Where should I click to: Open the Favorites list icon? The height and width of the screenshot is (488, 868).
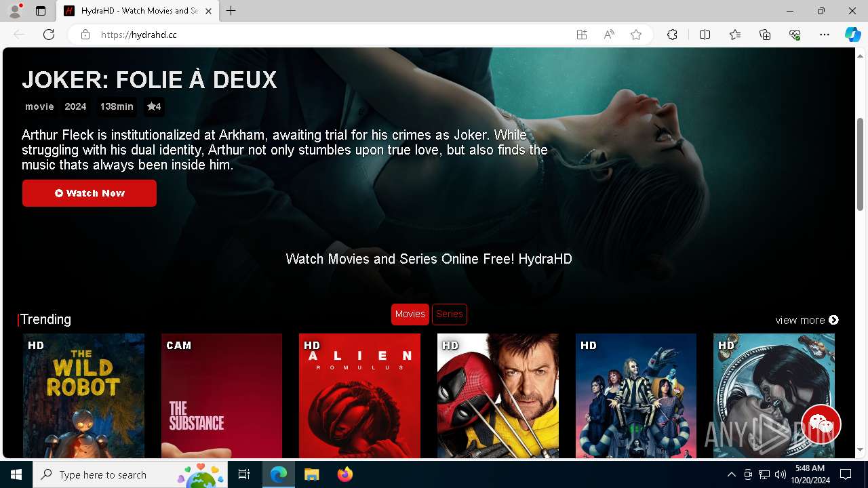[735, 35]
